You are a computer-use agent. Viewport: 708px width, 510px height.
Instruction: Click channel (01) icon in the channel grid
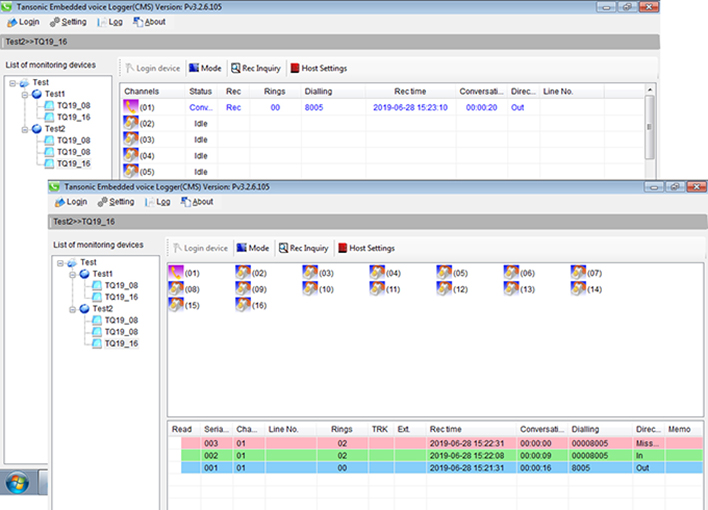point(176,272)
